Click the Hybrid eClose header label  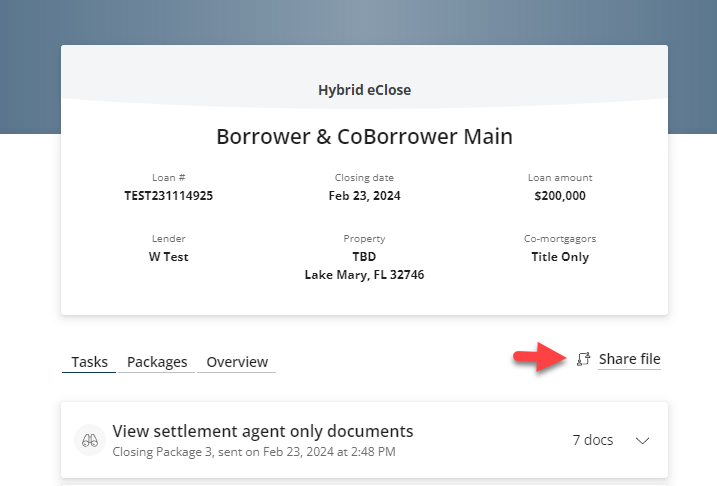coord(364,90)
